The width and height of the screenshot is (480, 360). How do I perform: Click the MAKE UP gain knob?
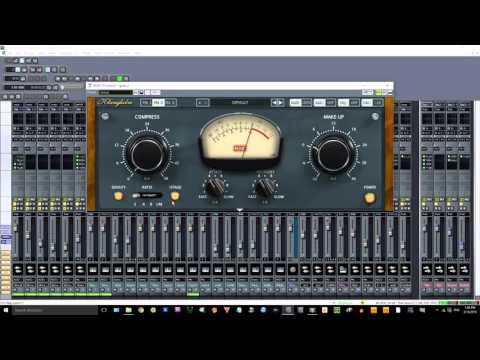click(334, 155)
